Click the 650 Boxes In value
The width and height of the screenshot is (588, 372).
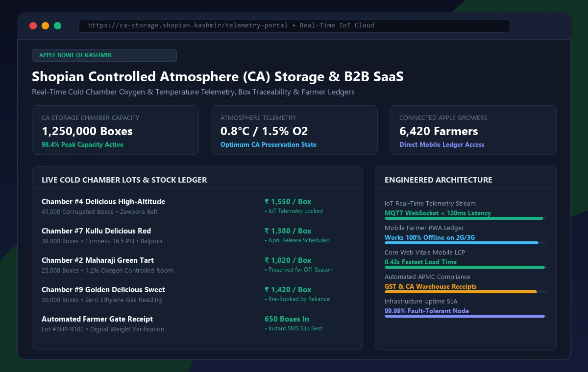coord(287,319)
